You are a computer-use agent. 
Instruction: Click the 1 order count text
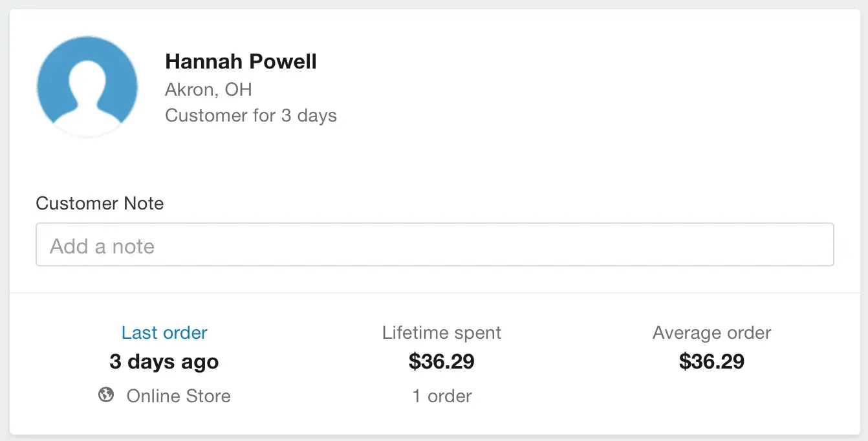point(442,396)
